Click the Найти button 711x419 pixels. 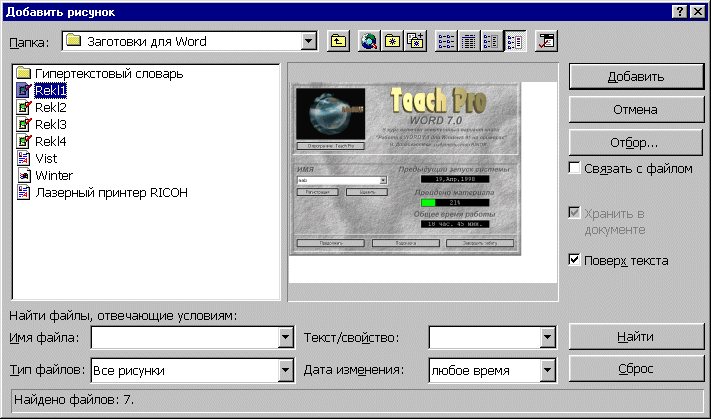click(x=636, y=337)
